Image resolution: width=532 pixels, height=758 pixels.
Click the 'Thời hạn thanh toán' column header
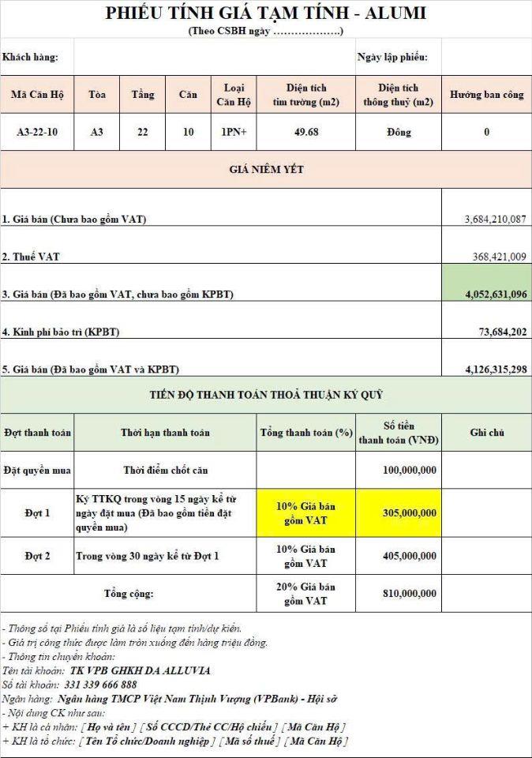[165, 433]
